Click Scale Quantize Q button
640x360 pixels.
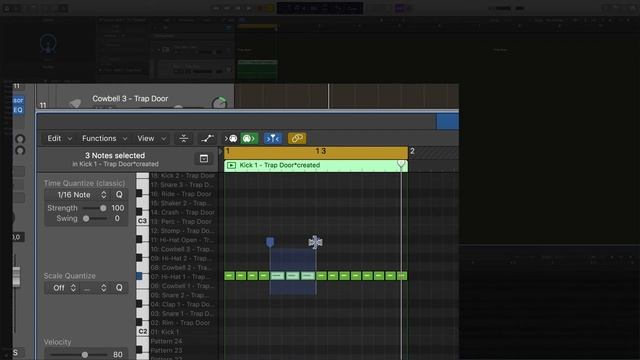(x=119, y=288)
